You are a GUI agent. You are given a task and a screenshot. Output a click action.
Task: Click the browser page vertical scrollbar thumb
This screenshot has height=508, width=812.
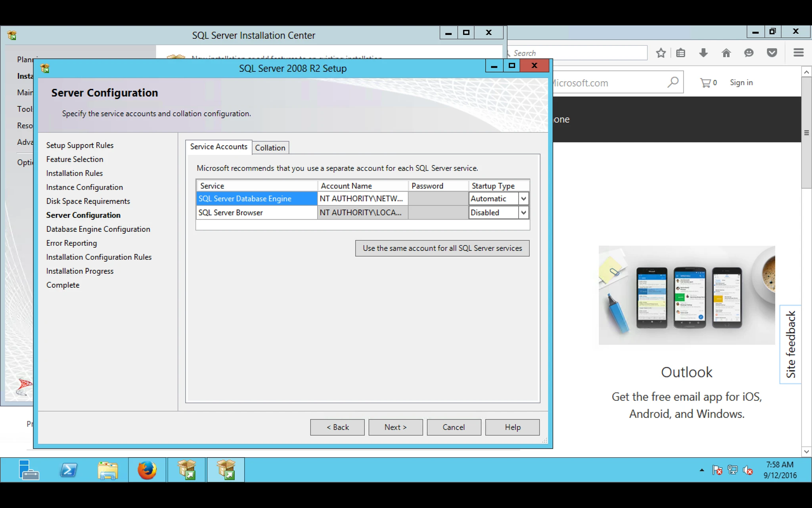click(806, 133)
